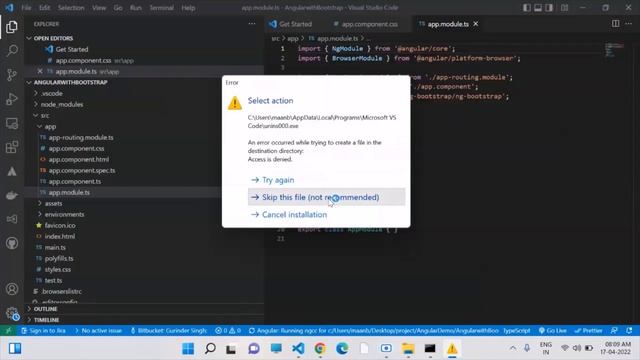The image size is (640, 360).
Task: Open the Terminal menu
Action: click(161, 8)
